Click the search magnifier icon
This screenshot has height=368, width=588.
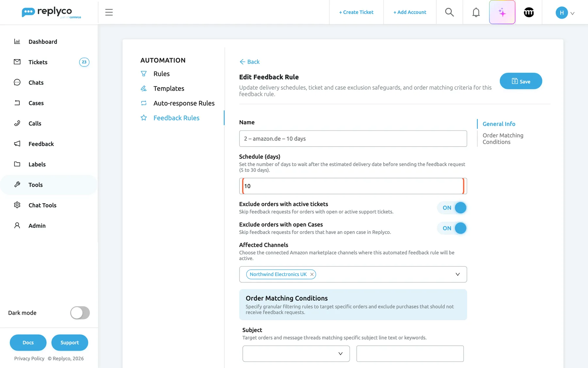click(449, 12)
